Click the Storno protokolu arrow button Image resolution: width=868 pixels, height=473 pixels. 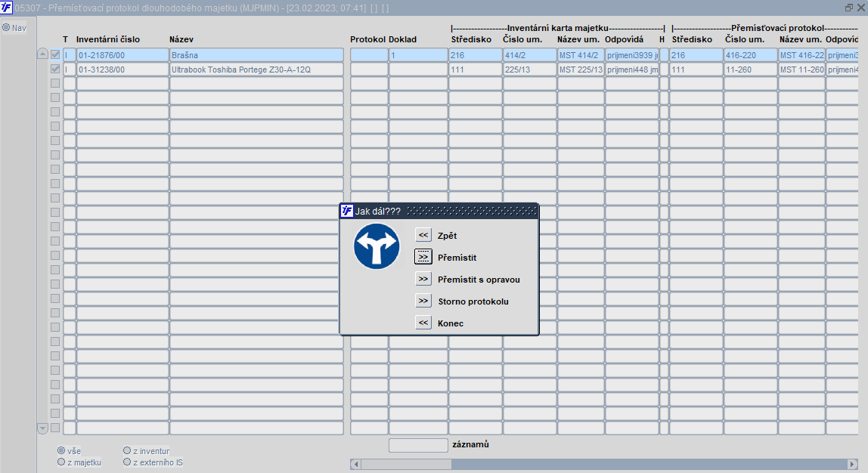[x=423, y=301]
